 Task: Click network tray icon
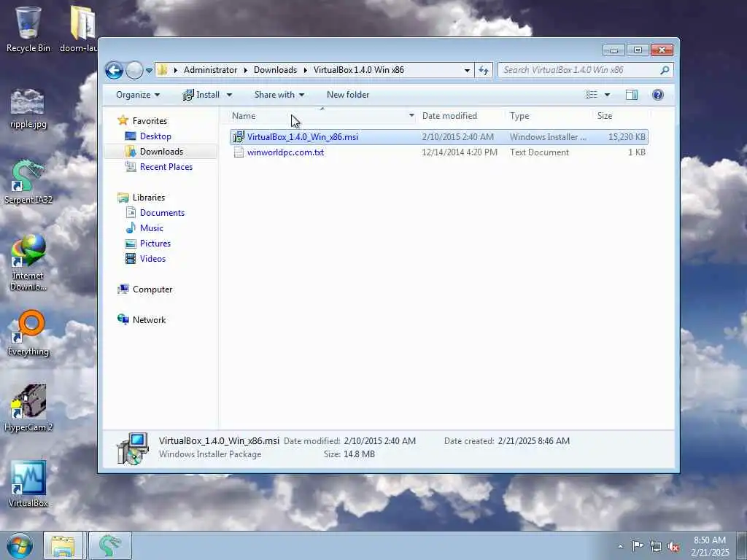pos(656,546)
